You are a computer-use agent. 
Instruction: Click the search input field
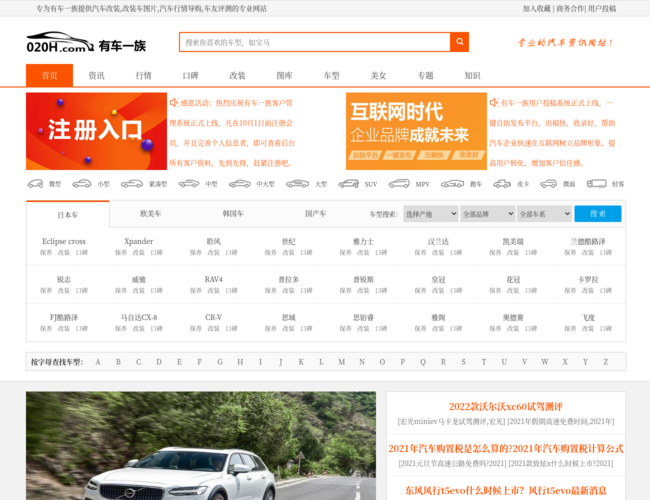pyautogui.click(x=314, y=43)
